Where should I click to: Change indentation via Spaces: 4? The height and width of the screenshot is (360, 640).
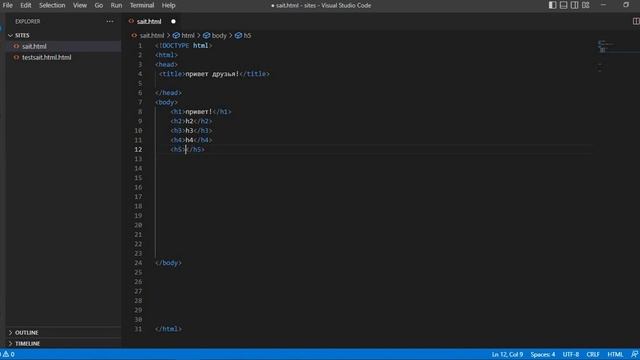(x=543, y=354)
